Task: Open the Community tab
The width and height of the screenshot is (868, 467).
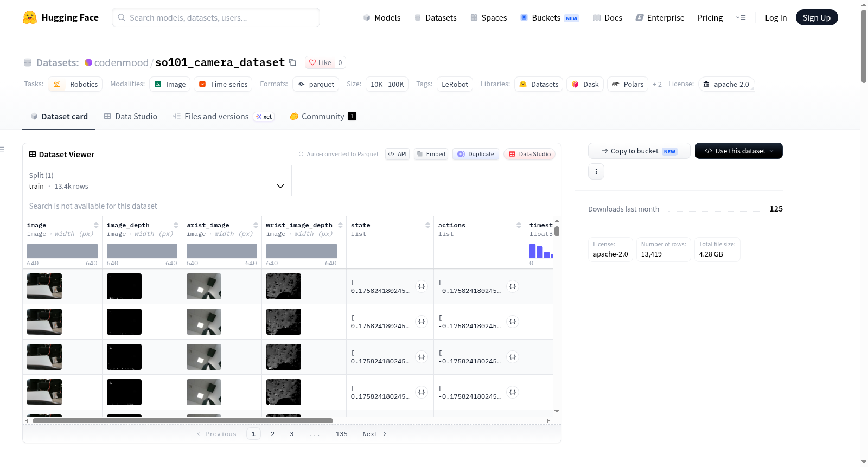Action: [323, 116]
